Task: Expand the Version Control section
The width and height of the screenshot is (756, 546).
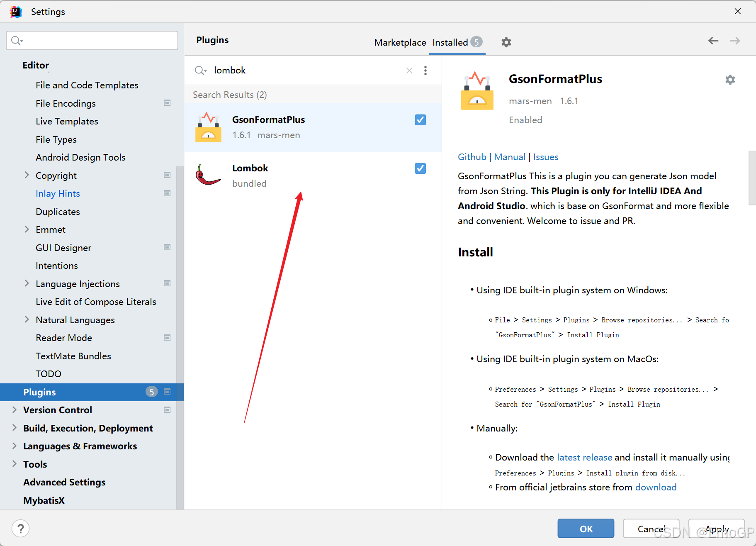Action: tap(15, 410)
